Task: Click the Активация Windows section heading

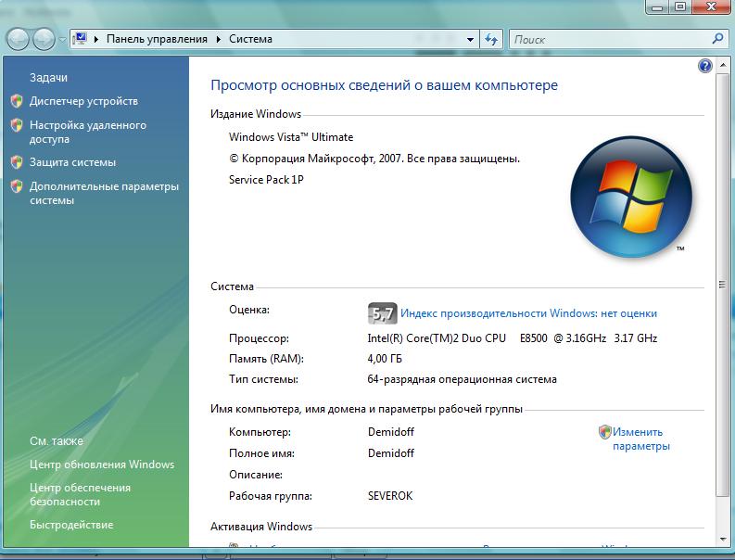Action: pyautogui.click(x=261, y=527)
